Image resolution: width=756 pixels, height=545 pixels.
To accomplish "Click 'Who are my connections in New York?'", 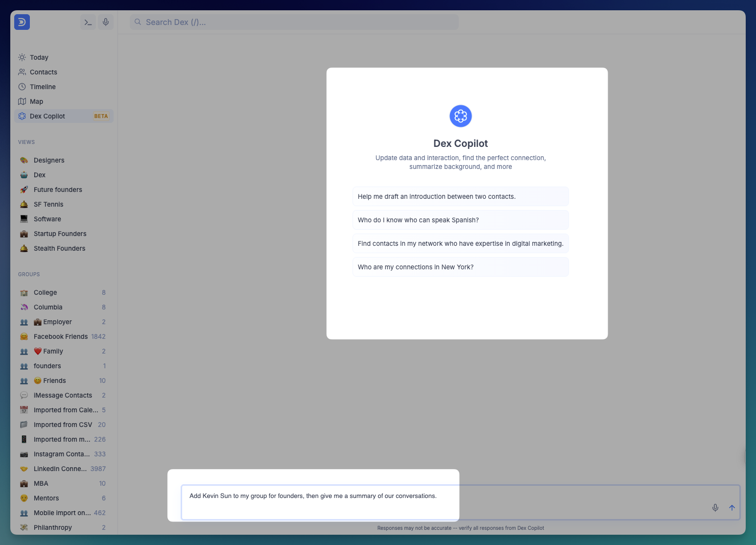I will [x=461, y=267].
